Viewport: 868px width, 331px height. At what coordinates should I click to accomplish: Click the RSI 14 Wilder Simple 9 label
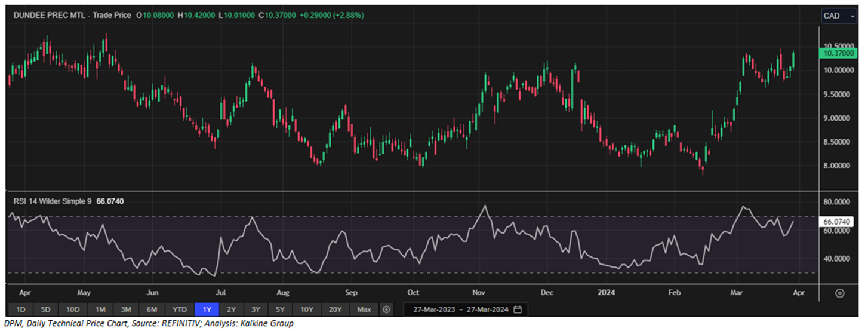[53, 201]
